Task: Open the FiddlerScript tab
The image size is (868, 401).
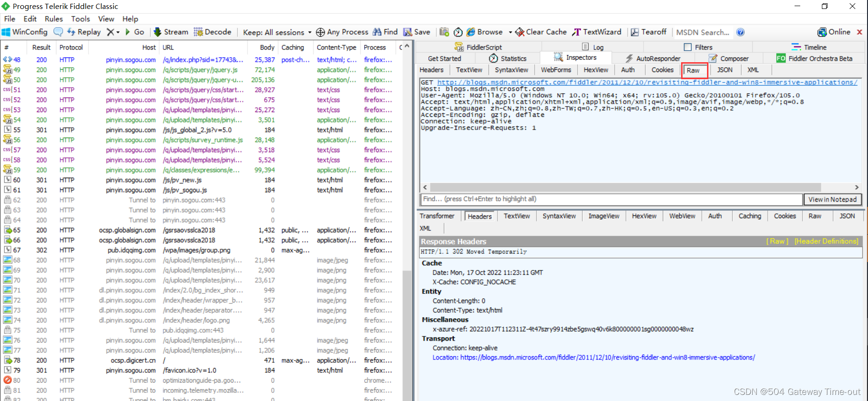Action: (478, 47)
